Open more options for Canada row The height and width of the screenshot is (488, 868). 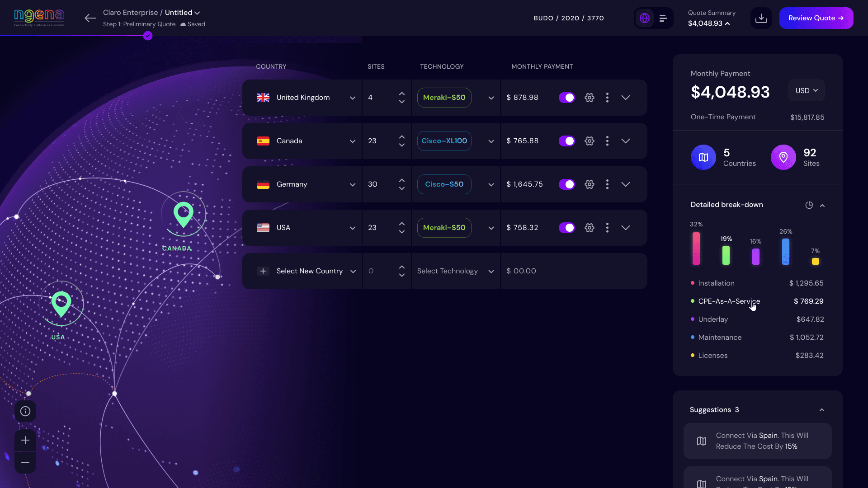click(607, 141)
